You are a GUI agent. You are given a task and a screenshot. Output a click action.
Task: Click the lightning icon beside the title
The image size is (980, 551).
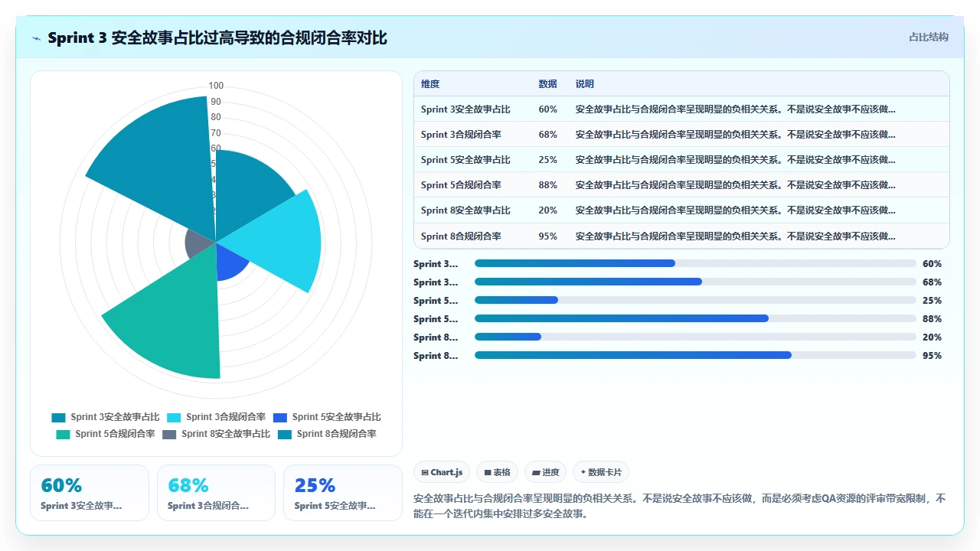pyautogui.click(x=37, y=38)
